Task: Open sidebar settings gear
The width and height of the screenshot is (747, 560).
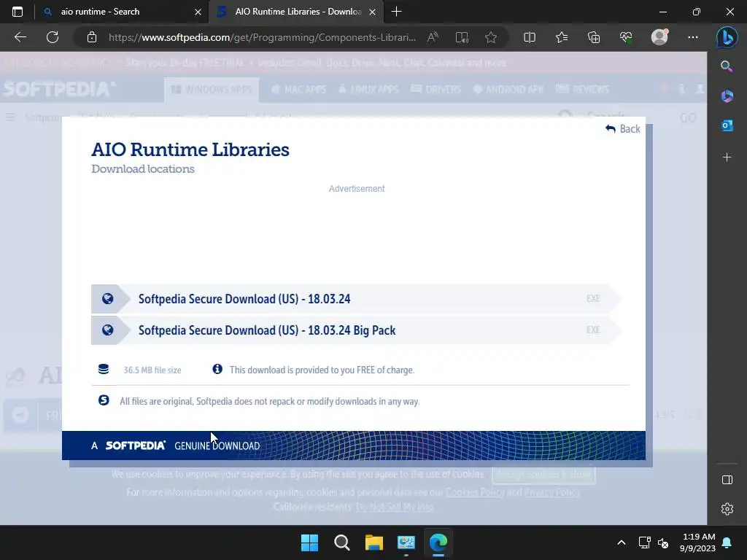Action: (x=727, y=509)
